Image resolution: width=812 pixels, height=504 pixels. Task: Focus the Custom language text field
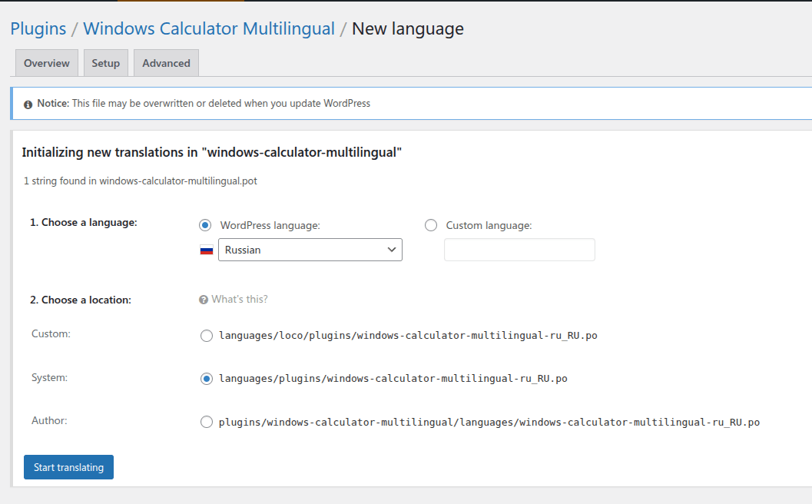pos(519,250)
